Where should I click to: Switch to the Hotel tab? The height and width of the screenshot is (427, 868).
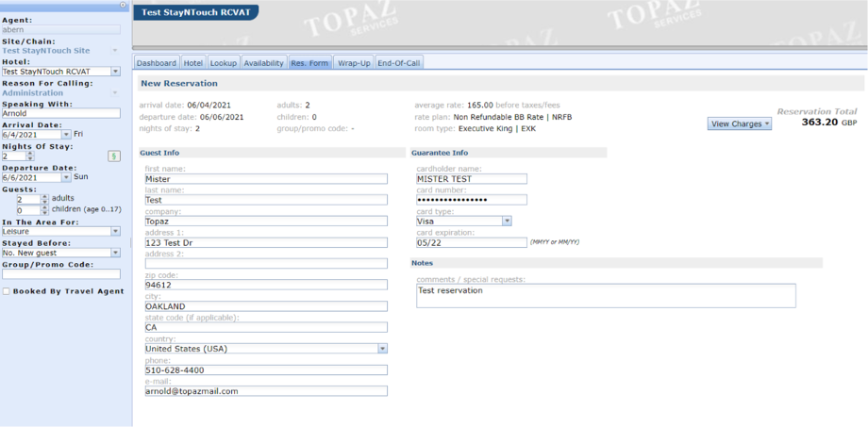pyautogui.click(x=193, y=63)
